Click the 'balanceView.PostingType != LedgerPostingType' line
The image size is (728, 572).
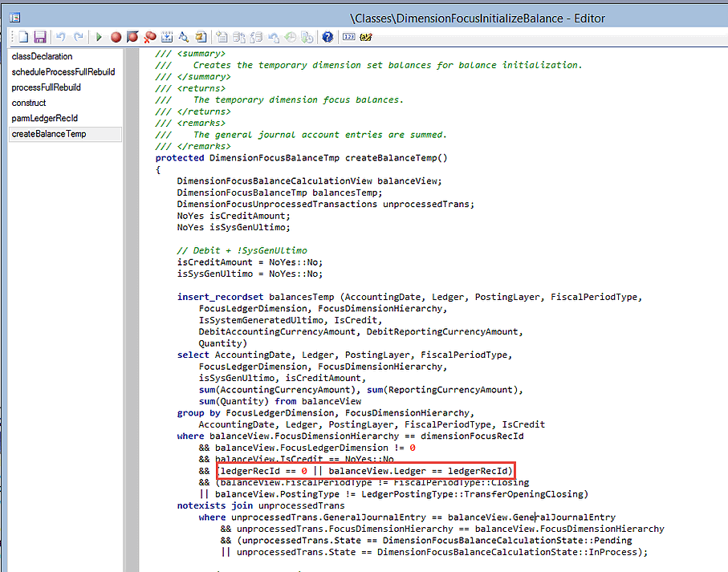click(394, 494)
